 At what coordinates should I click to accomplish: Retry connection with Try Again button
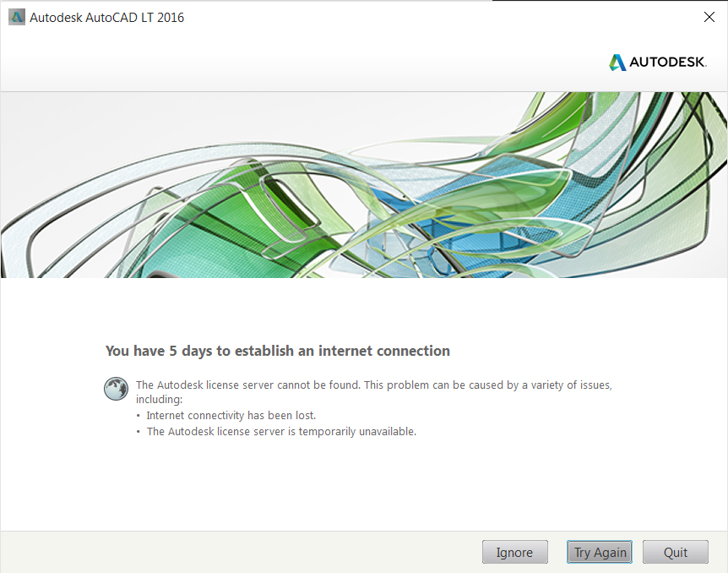point(600,552)
